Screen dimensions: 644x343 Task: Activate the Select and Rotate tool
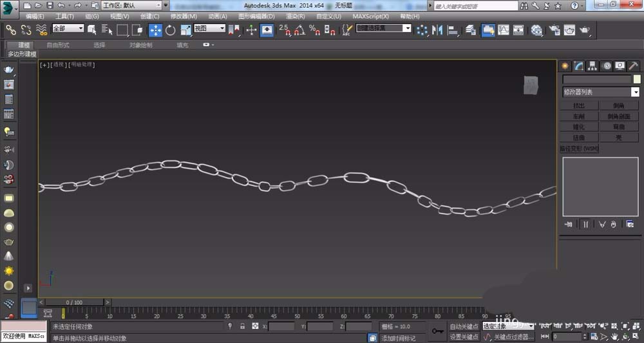pos(171,30)
